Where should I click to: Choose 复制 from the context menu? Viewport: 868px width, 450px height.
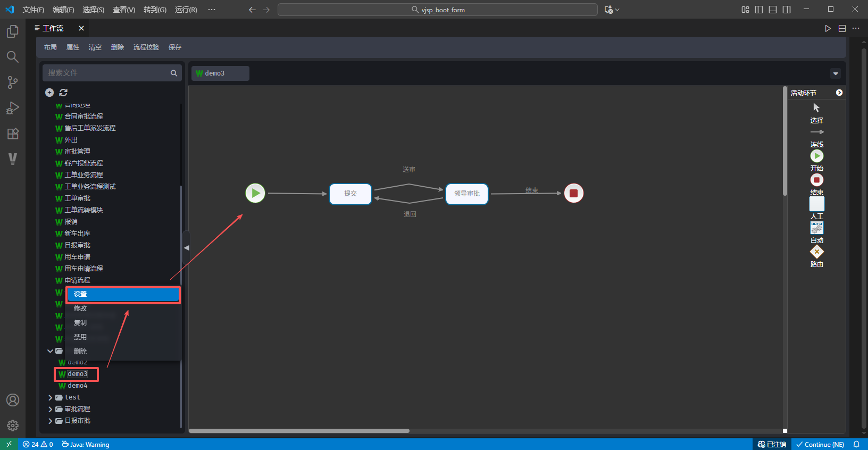(x=80, y=323)
